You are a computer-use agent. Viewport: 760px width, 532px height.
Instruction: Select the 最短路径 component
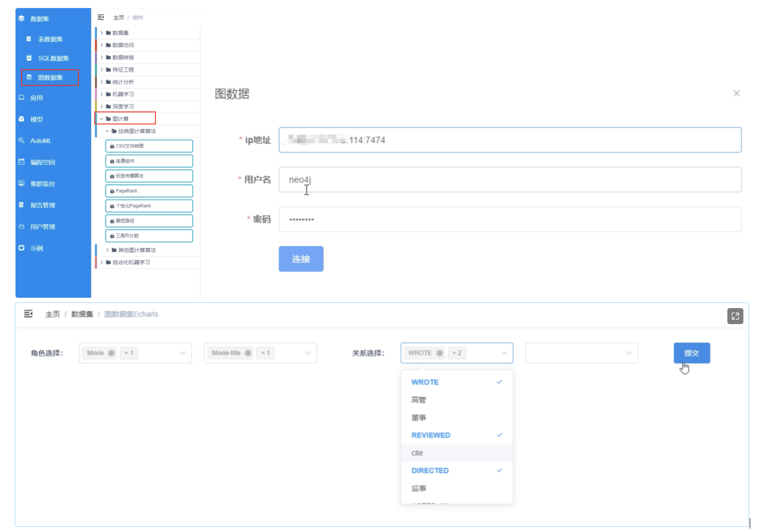(x=149, y=221)
